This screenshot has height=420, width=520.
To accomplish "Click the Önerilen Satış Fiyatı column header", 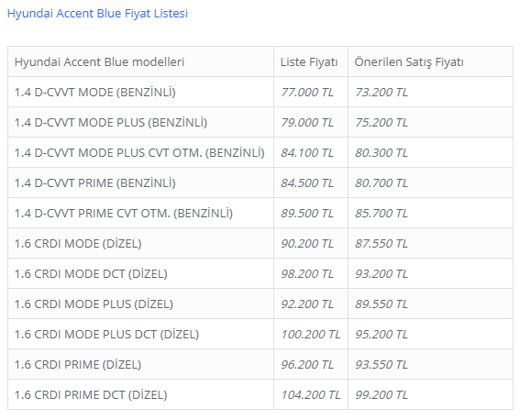I will [430, 61].
